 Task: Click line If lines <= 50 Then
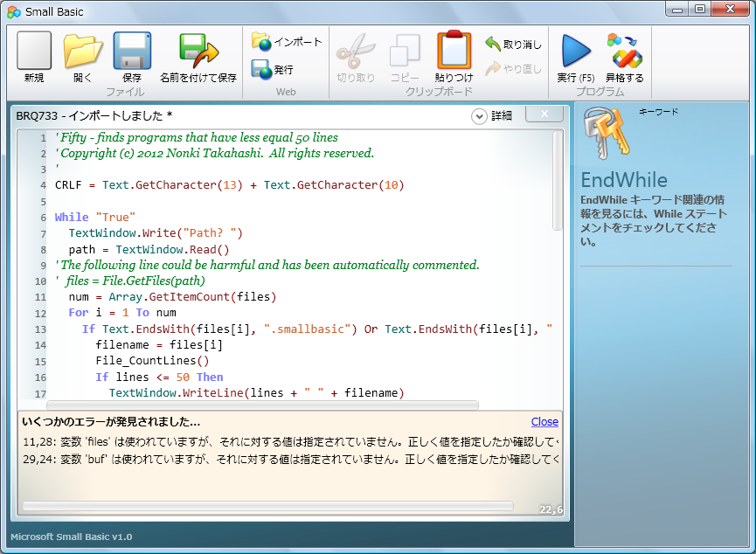159,377
